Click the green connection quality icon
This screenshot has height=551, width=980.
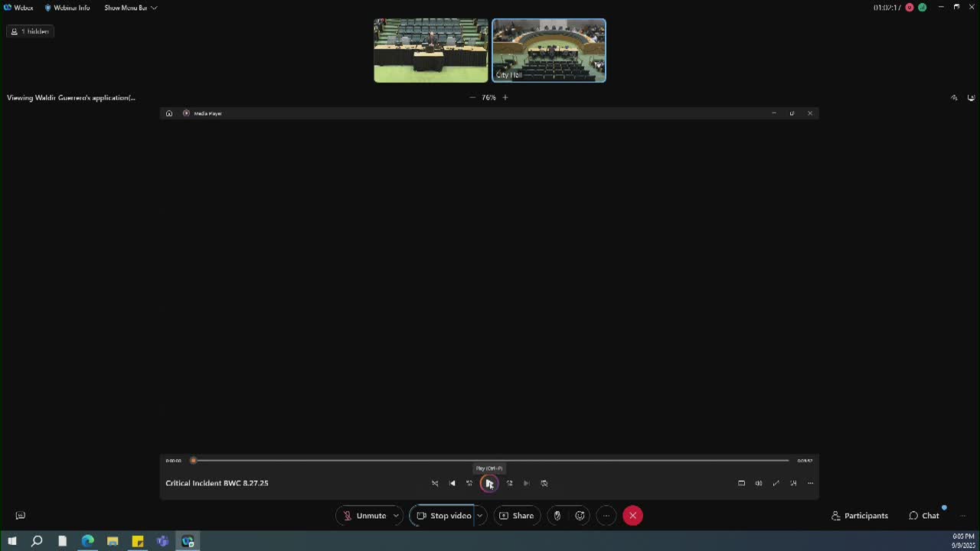(922, 8)
